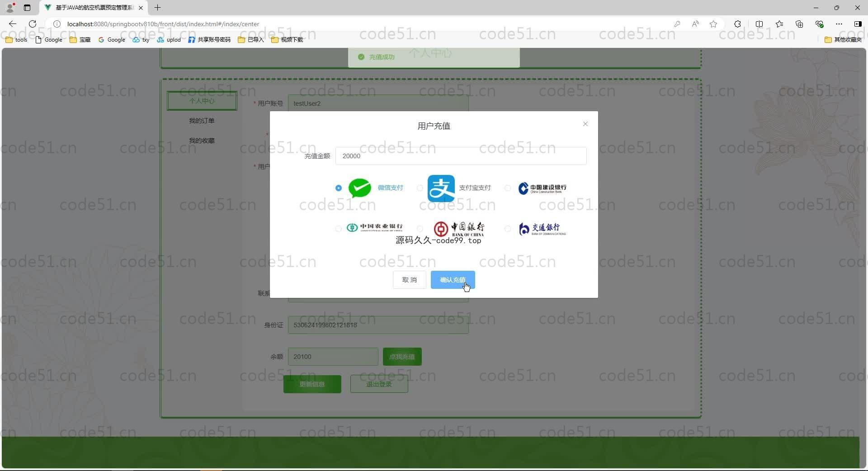Screen dimensions: 868x471
Task: Click the read aloud icon
Action: tap(695, 24)
